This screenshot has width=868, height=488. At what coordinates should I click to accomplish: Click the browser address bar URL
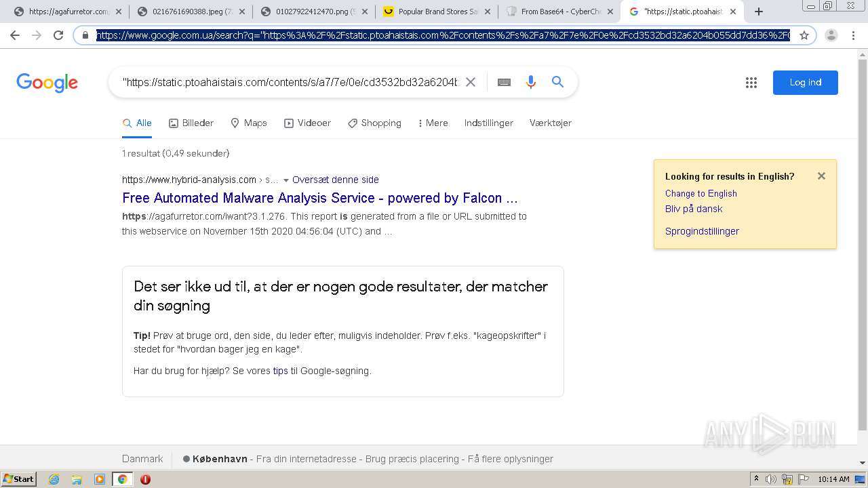tap(443, 35)
